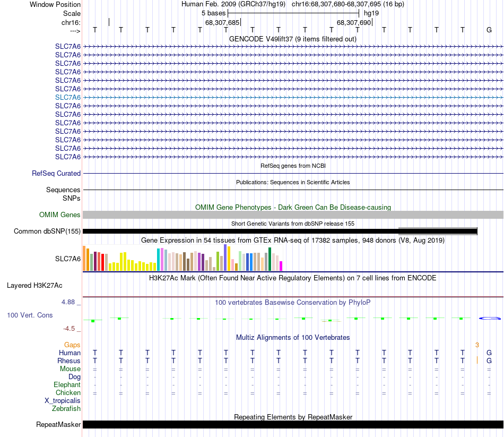Click the light-blue highlighted SLC7A6 transcript label
Viewport: 504px width, 437px height.
tap(68, 97)
